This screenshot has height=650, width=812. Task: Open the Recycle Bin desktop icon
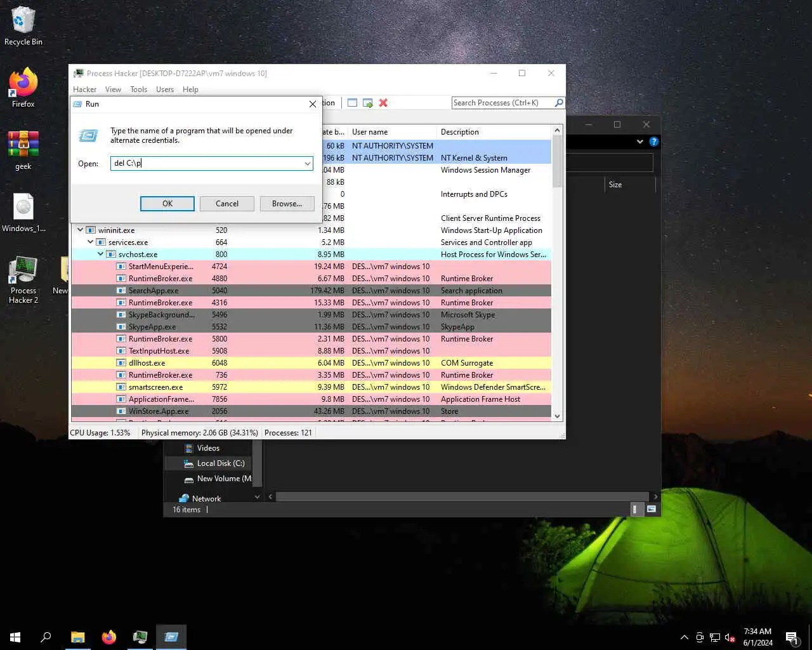coord(23,27)
